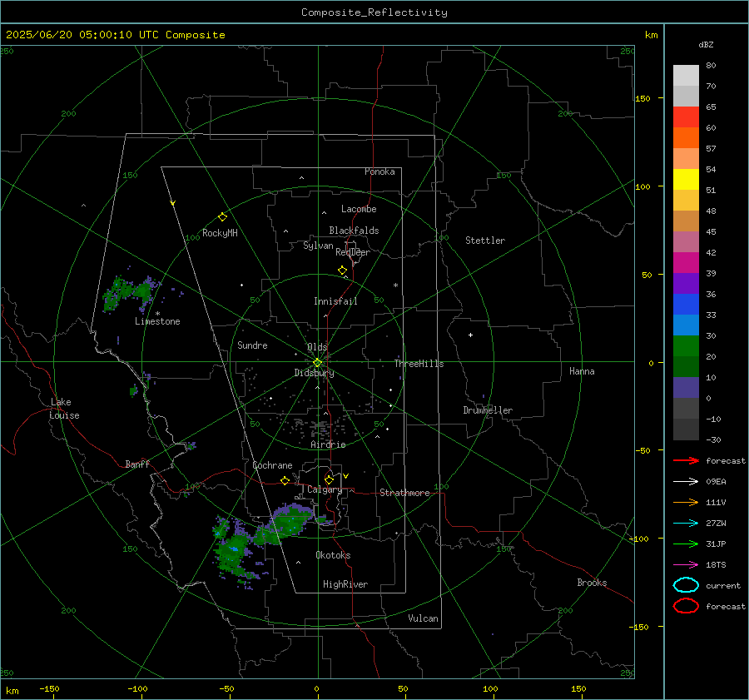This screenshot has height=700, width=749.
Task: Click the Composite_Reflectivity title
Action: pyautogui.click(x=374, y=12)
